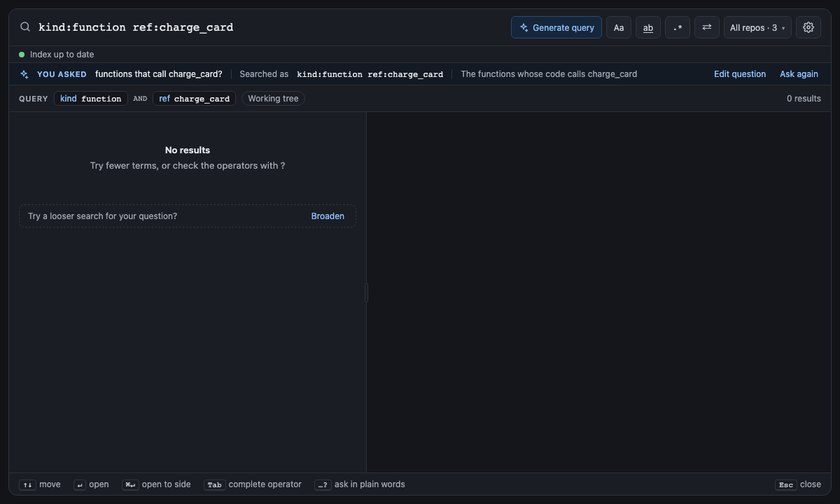Select the ref charge_card query chip

coord(194,99)
